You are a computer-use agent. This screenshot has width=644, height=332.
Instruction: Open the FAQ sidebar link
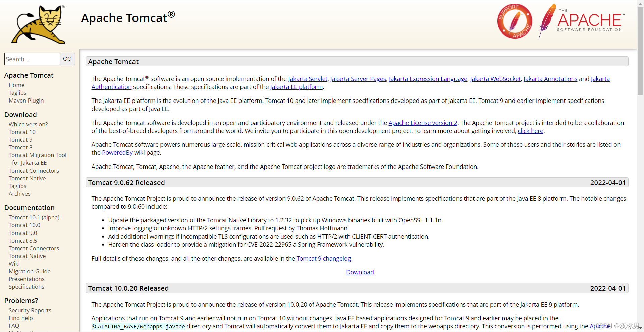(x=14, y=326)
